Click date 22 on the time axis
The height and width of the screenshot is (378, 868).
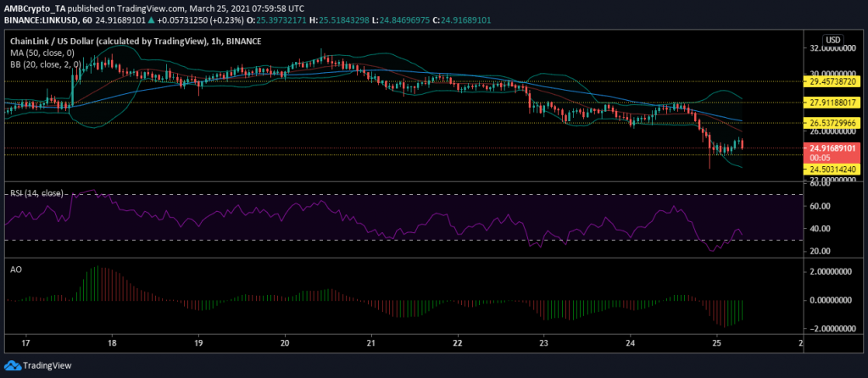pyautogui.click(x=457, y=344)
